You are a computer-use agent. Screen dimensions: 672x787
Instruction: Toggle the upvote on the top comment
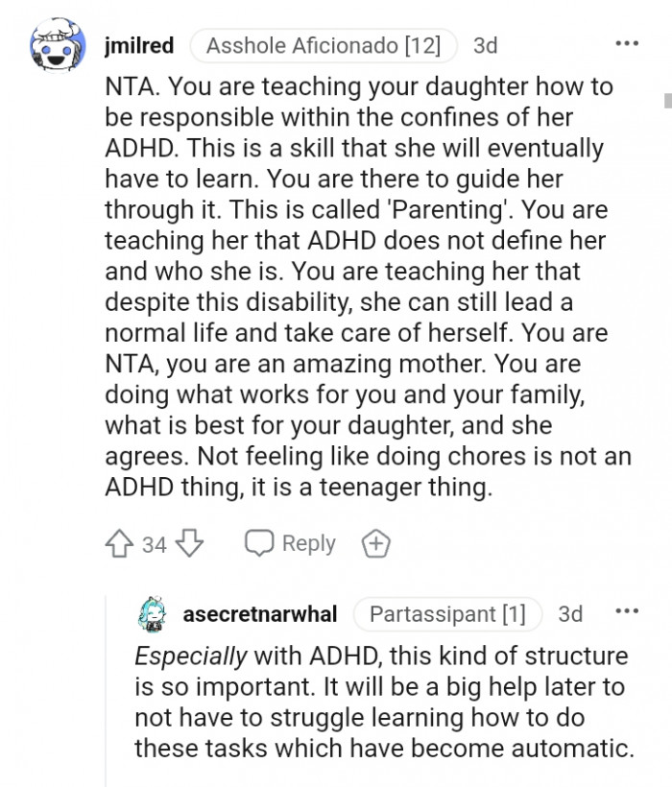117,543
